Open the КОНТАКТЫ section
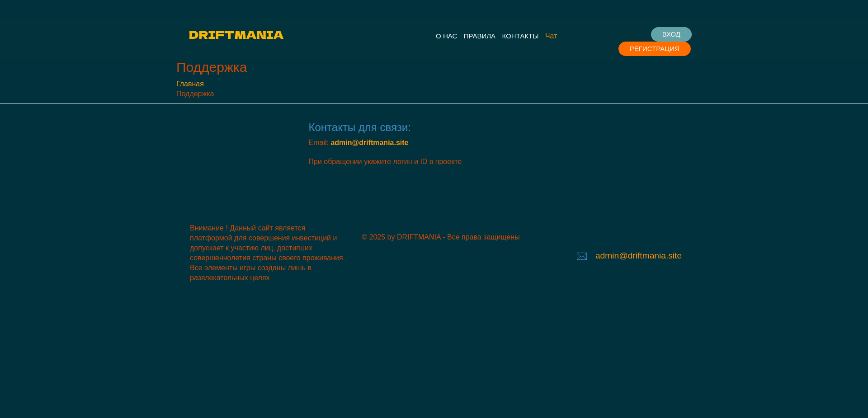The height and width of the screenshot is (418, 868). pos(520,36)
